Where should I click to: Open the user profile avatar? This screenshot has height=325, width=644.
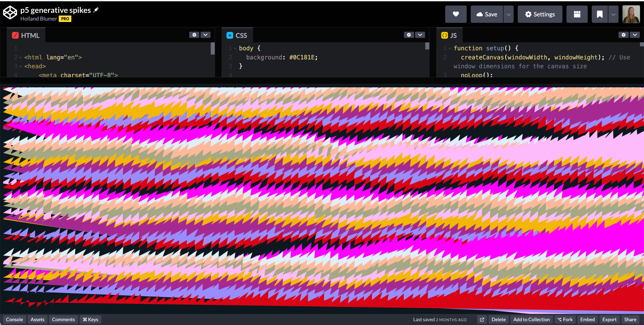coord(631,14)
